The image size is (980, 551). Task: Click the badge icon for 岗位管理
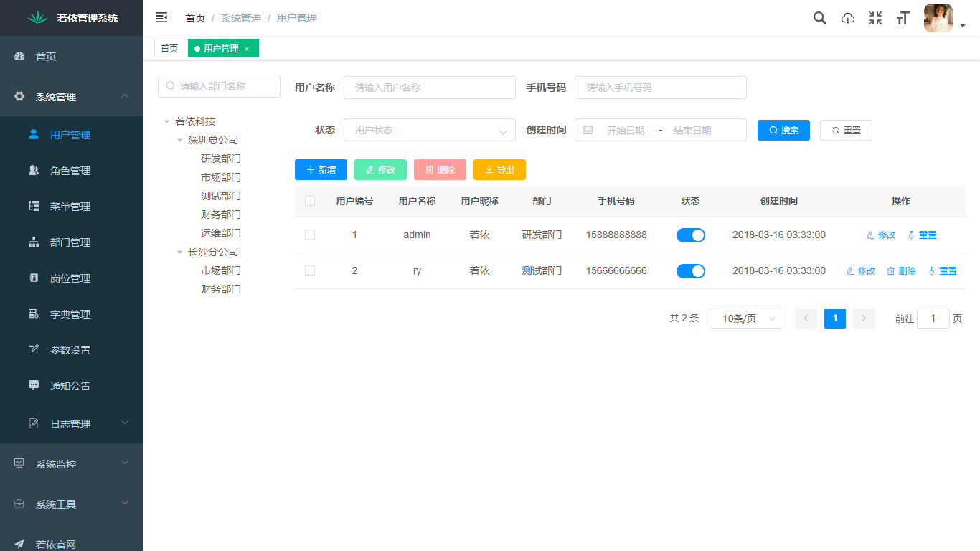click(x=34, y=278)
